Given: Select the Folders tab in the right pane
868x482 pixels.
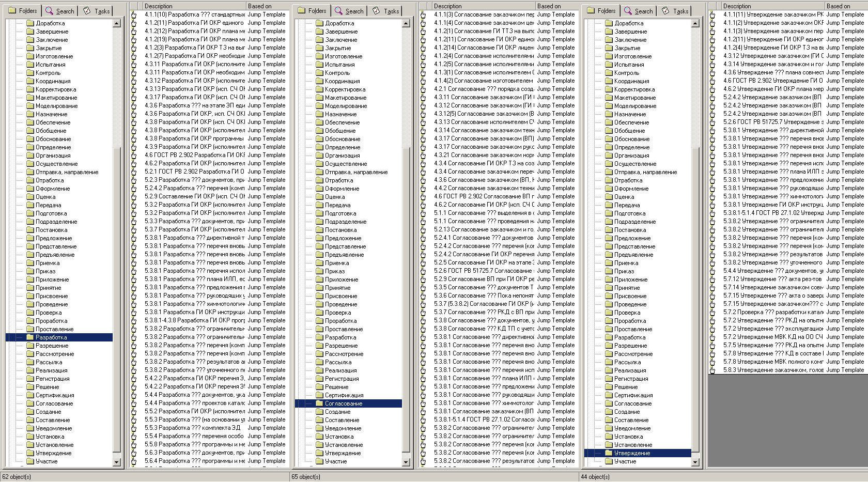Looking at the screenshot, I should [601, 10].
